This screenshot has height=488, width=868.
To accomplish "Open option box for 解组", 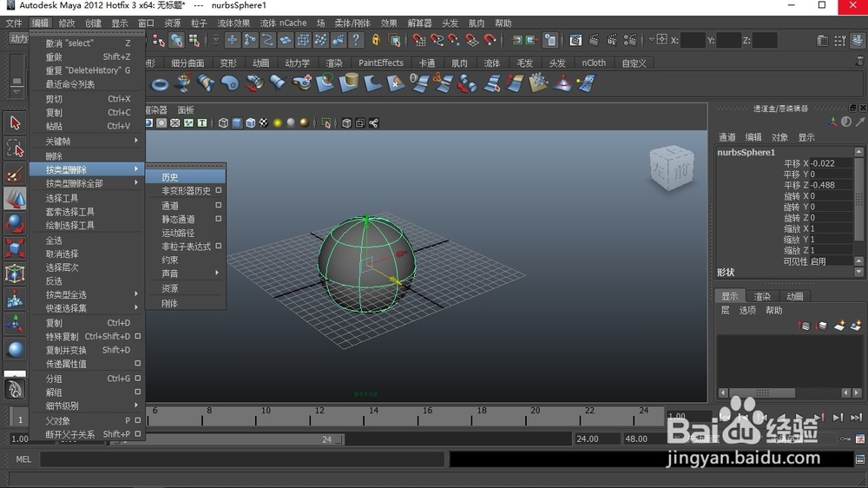I will (x=138, y=392).
